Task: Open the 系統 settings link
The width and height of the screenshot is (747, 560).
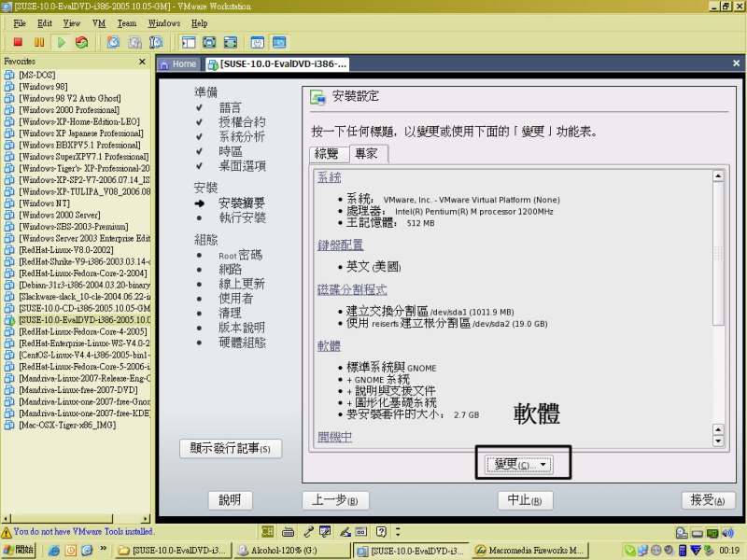Action: point(330,177)
